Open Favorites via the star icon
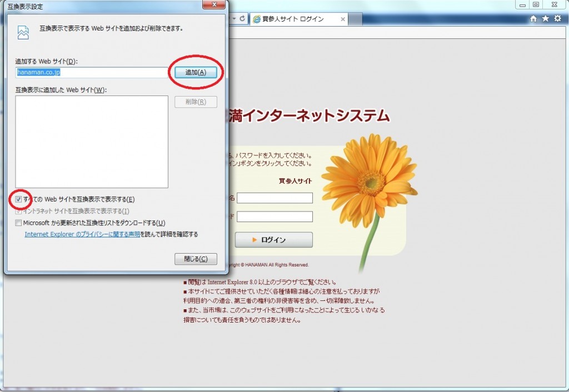569x392 pixels. [x=546, y=18]
